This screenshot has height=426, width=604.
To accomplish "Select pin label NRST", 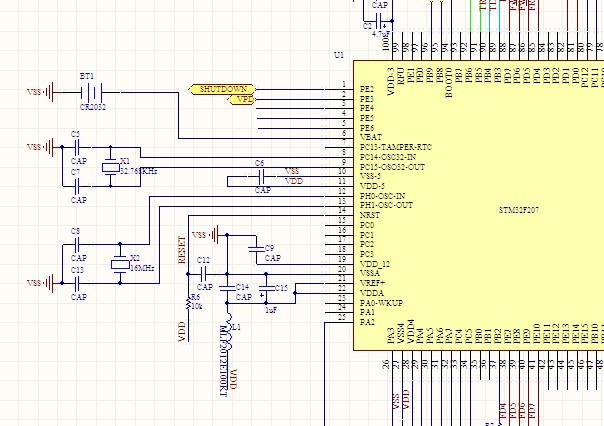I will [370, 215].
